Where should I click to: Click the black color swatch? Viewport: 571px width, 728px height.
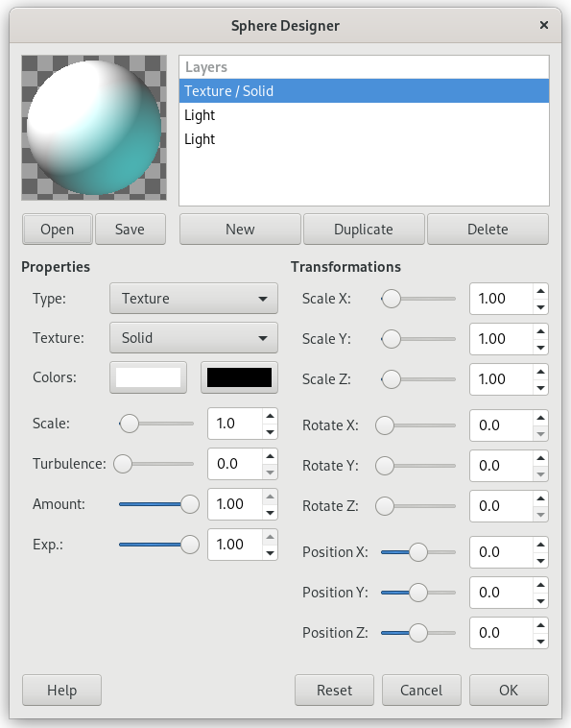[239, 377]
